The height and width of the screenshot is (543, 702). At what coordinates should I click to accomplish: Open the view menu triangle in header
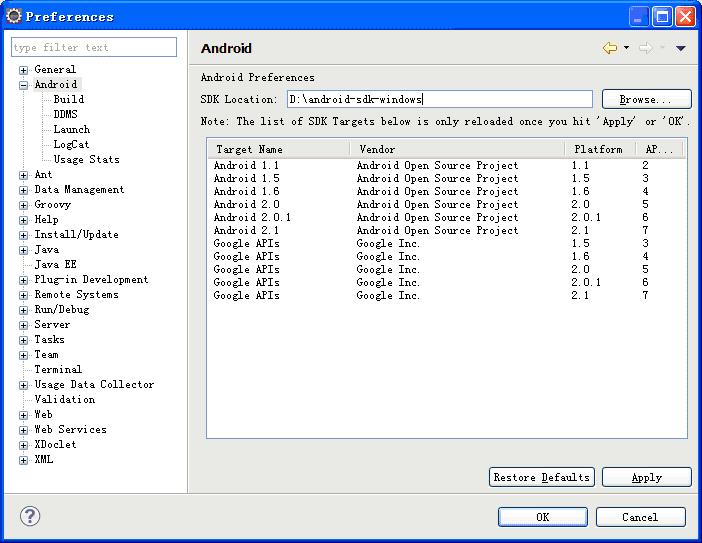point(681,48)
